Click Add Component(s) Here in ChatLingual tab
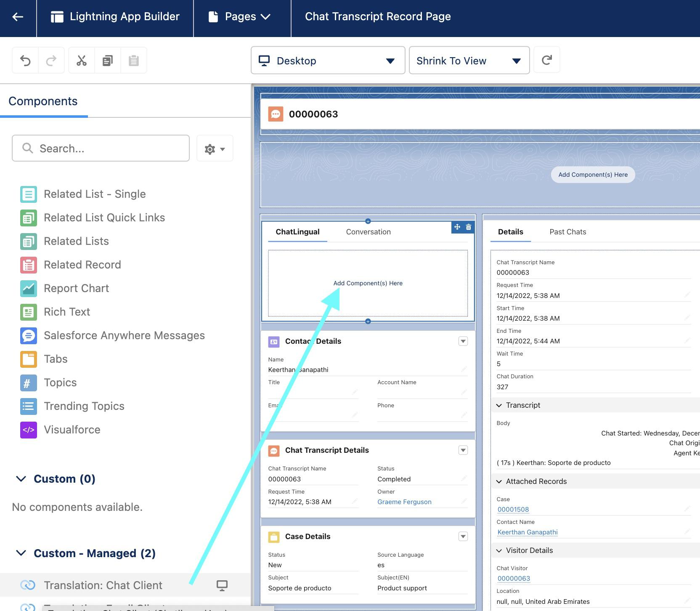Screen dimensions: 700x611 pyautogui.click(x=368, y=283)
